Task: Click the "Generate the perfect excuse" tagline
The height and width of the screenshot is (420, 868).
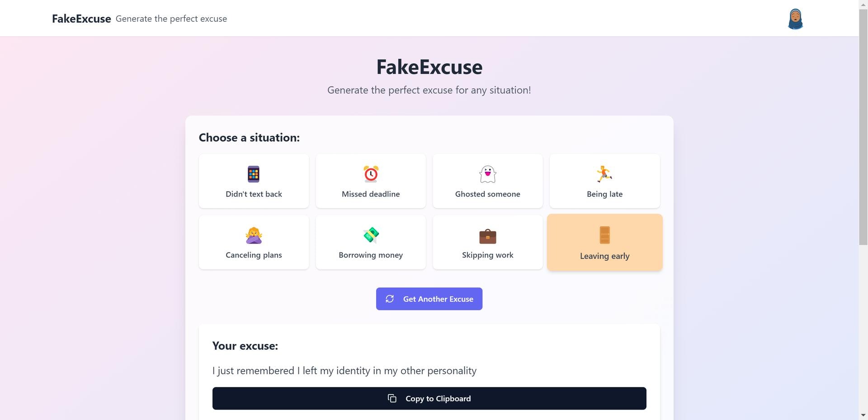Action: pos(171,19)
